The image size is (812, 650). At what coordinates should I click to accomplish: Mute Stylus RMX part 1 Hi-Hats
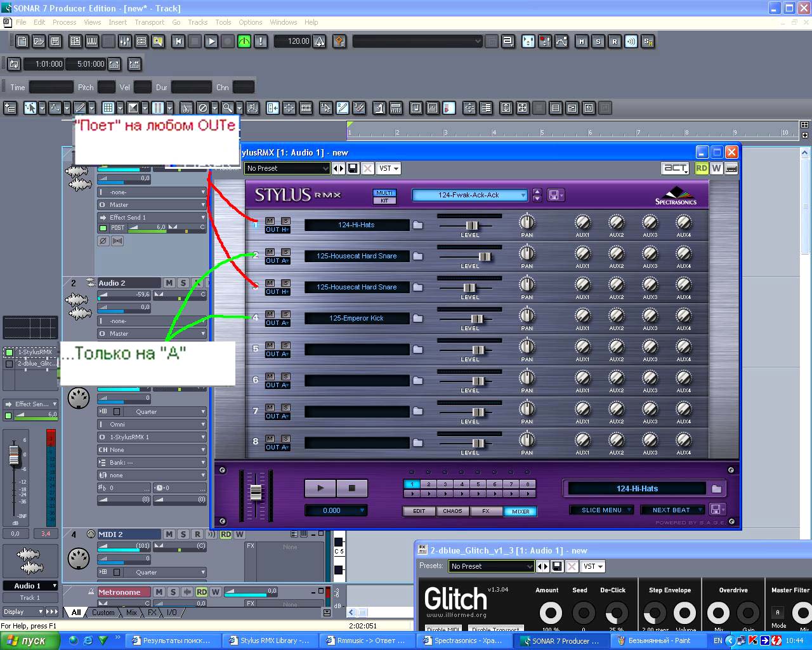[270, 221]
